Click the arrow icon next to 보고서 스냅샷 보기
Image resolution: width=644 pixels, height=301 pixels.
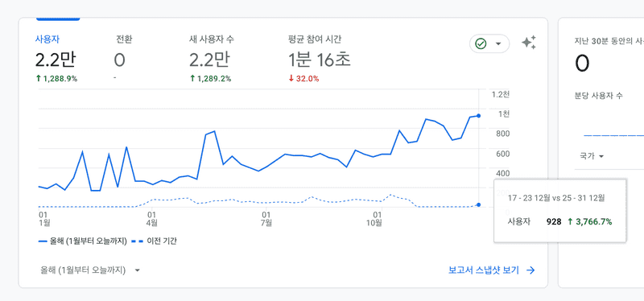tap(530, 270)
